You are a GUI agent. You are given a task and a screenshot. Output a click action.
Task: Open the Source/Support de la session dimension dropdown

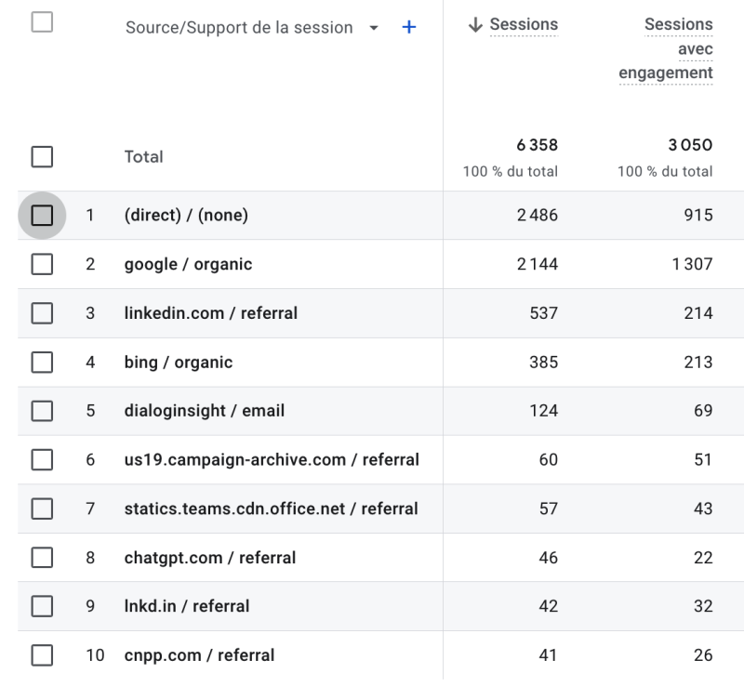(374, 28)
